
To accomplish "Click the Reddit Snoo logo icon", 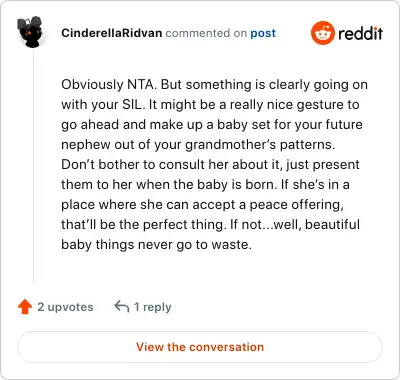I will (322, 33).
